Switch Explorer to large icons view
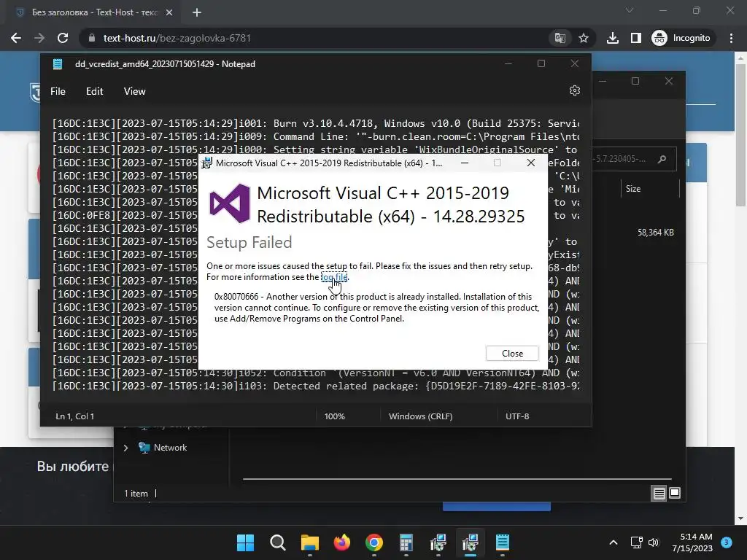The image size is (747, 560). (675, 493)
